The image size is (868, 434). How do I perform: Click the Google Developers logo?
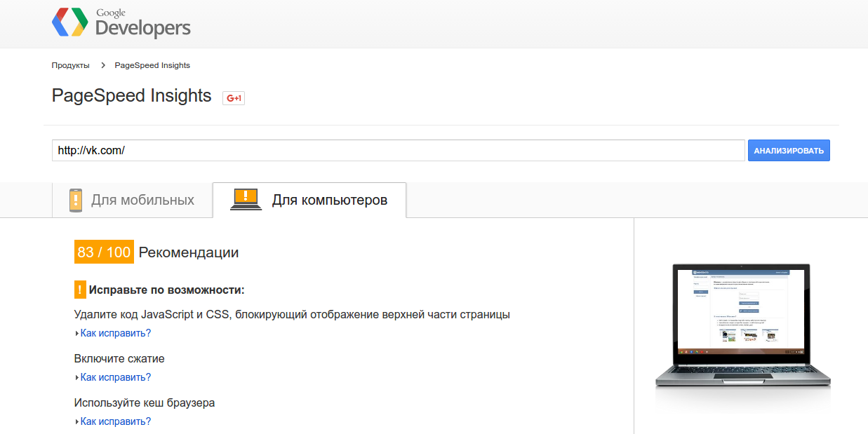click(121, 23)
